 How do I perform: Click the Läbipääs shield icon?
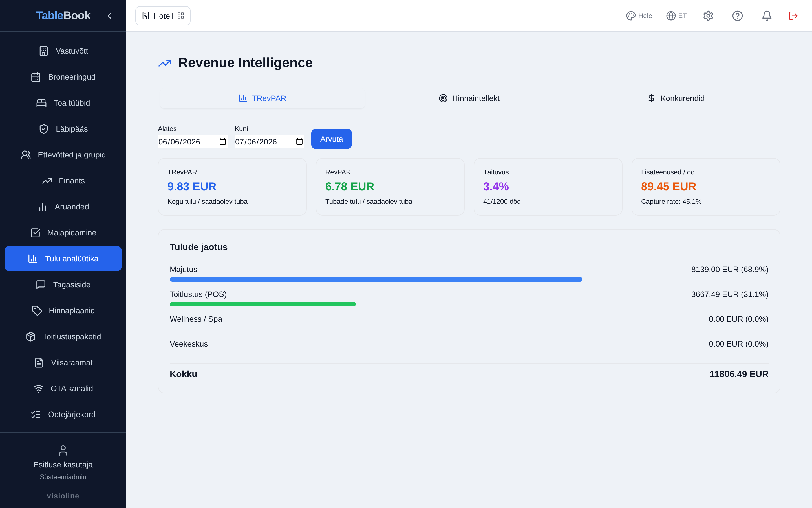[x=44, y=129]
